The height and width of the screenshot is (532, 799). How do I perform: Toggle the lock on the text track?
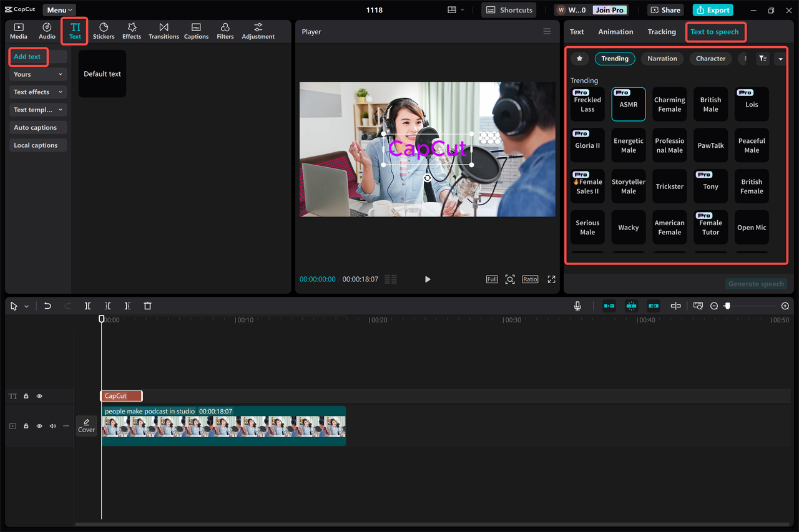(x=26, y=395)
